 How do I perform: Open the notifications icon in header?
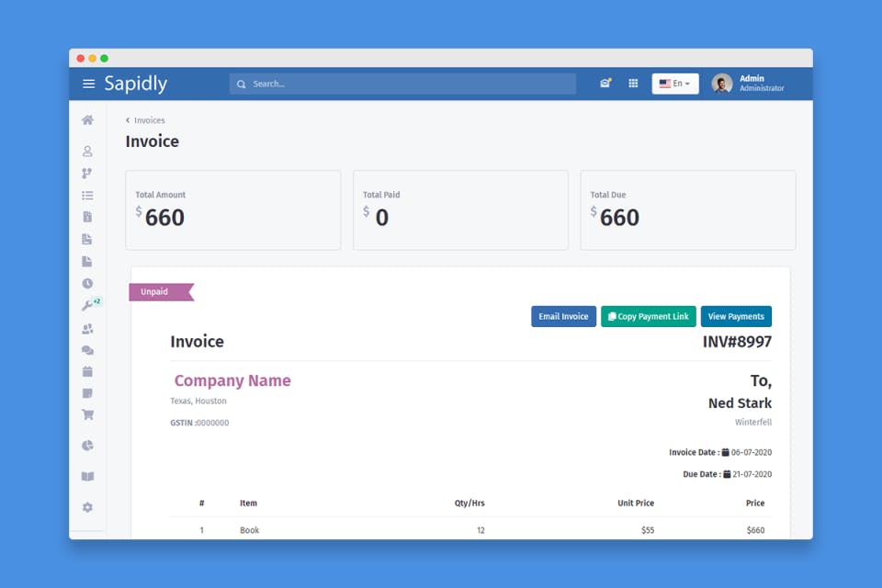(605, 84)
